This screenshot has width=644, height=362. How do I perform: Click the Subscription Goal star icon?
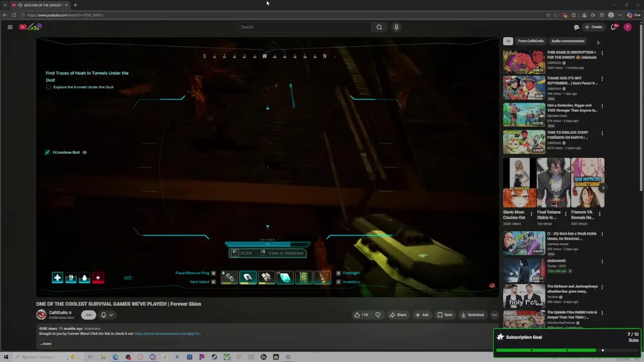click(500, 337)
